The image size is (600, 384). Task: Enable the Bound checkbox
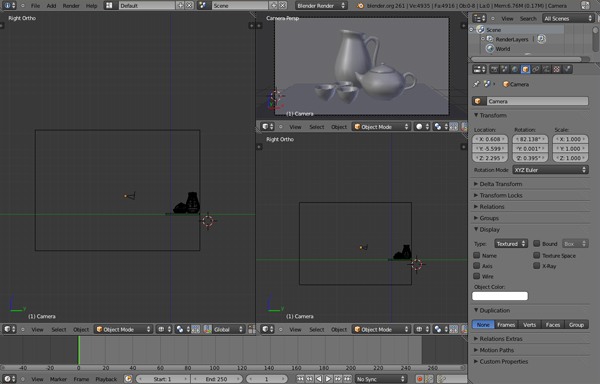[x=537, y=243]
